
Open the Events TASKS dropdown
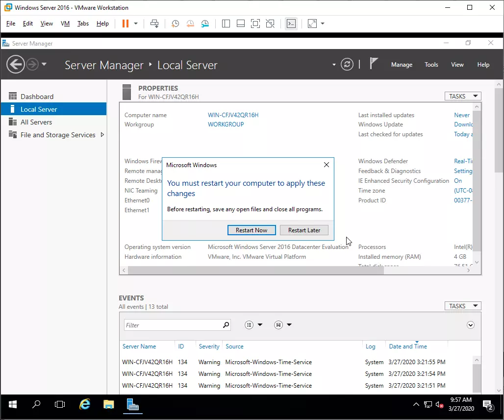point(463,306)
